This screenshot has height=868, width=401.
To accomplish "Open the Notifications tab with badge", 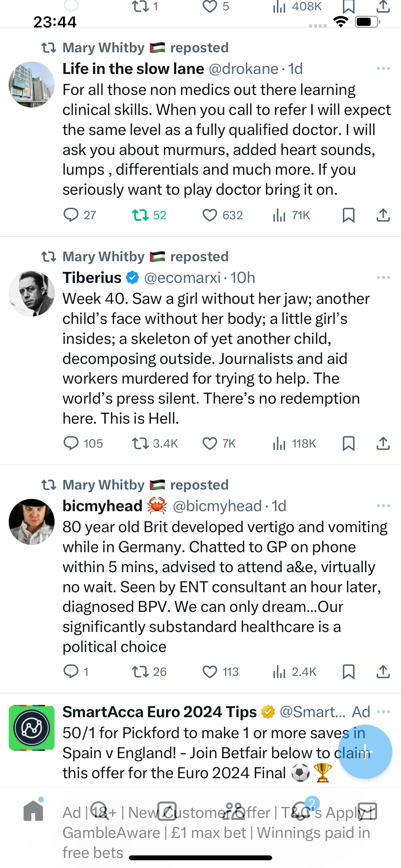I will click(x=302, y=811).
